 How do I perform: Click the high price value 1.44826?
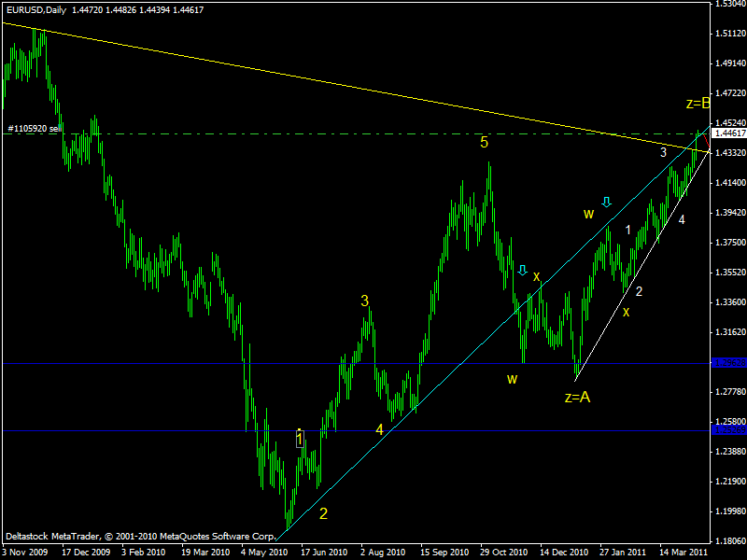click(121, 10)
